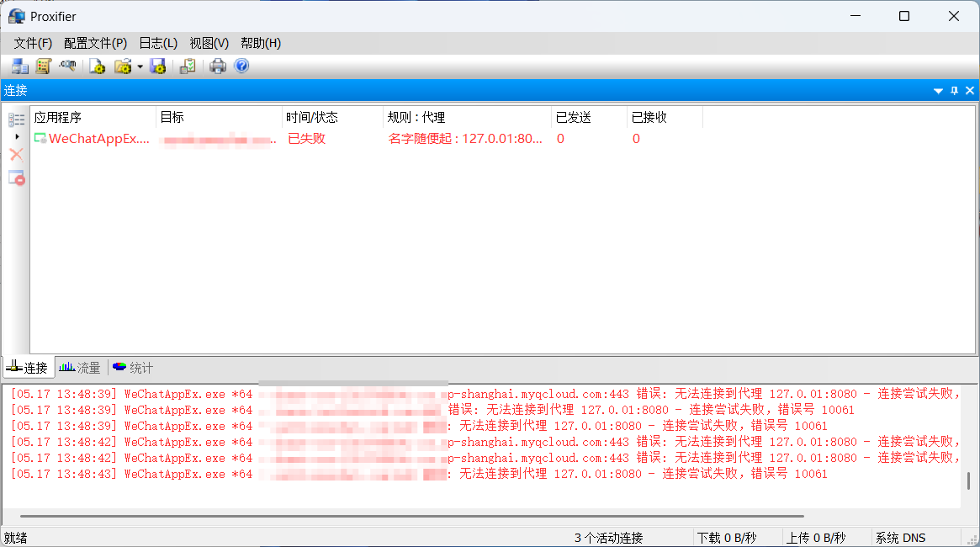980x547 pixels.
Task: Click the clipboard checklist toolbar icon
Action: pos(188,66)
